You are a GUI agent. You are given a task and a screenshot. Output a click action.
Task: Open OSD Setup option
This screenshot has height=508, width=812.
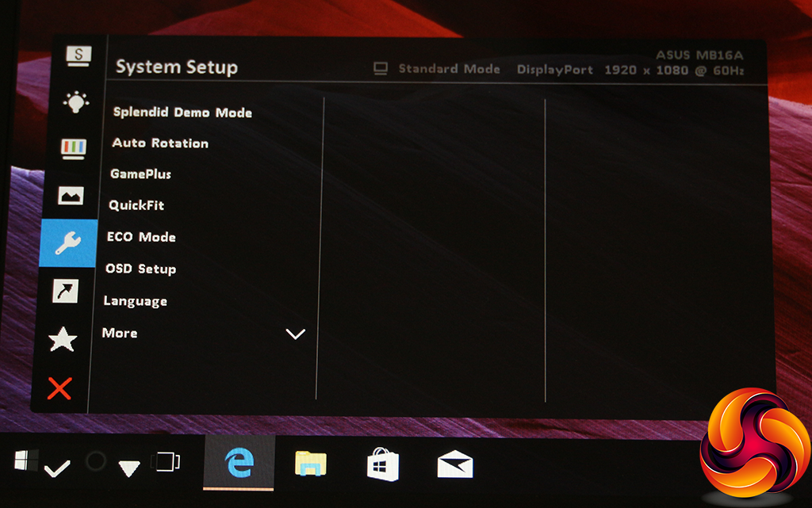point(140,269)
